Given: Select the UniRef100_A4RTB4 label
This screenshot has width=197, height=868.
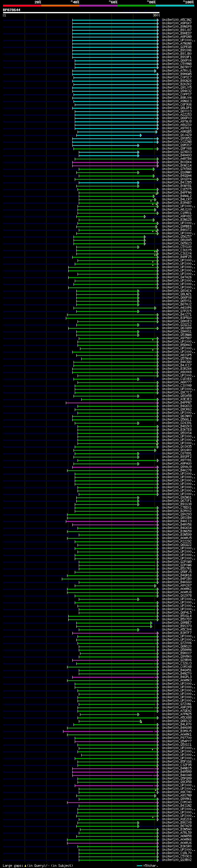Looking at the screenshot, I should point(177,159).
